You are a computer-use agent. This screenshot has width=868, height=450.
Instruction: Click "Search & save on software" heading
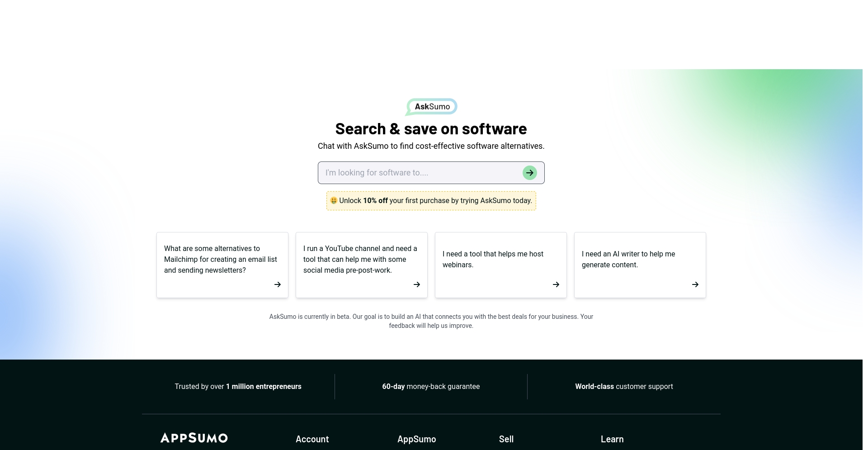pyautogui.click(x=431, y=129)
